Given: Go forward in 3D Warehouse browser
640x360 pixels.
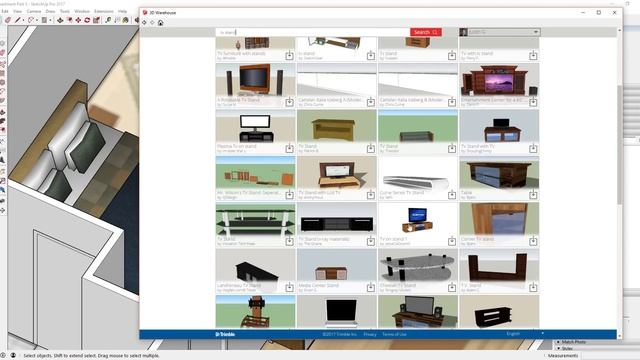Looking at the screenshot, I should coord(152,23).
